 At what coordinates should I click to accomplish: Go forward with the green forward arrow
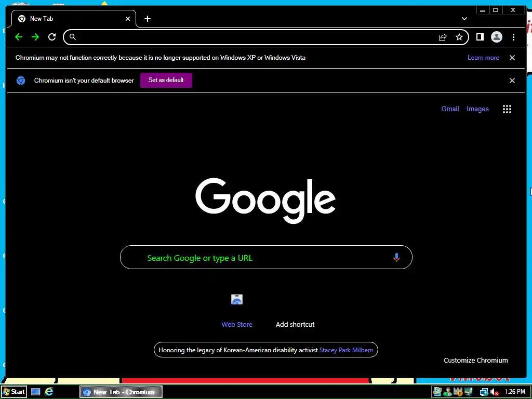click(35, 37)
